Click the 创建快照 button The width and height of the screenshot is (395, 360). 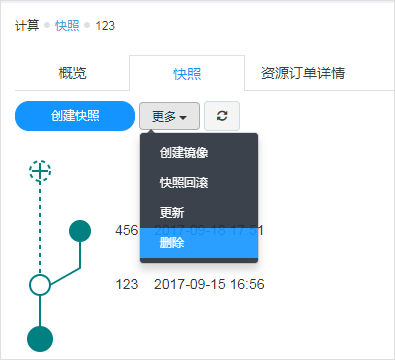(x=75, y=116)
